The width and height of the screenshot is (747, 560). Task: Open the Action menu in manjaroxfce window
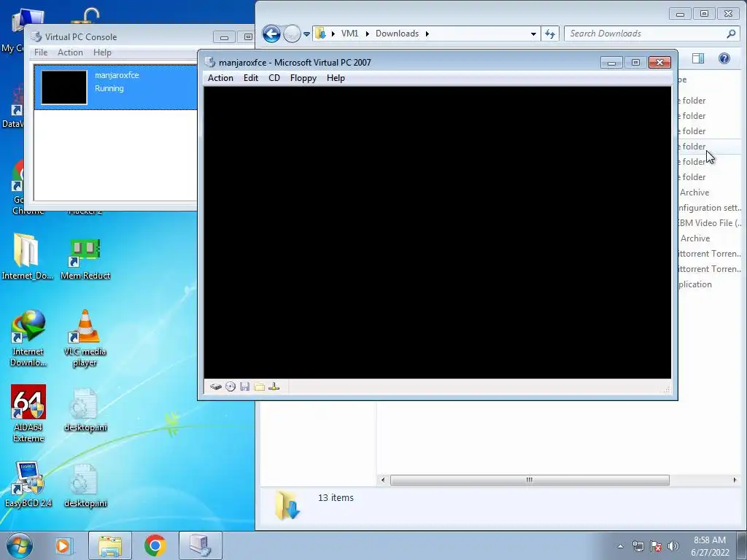(x=220, y=78)
